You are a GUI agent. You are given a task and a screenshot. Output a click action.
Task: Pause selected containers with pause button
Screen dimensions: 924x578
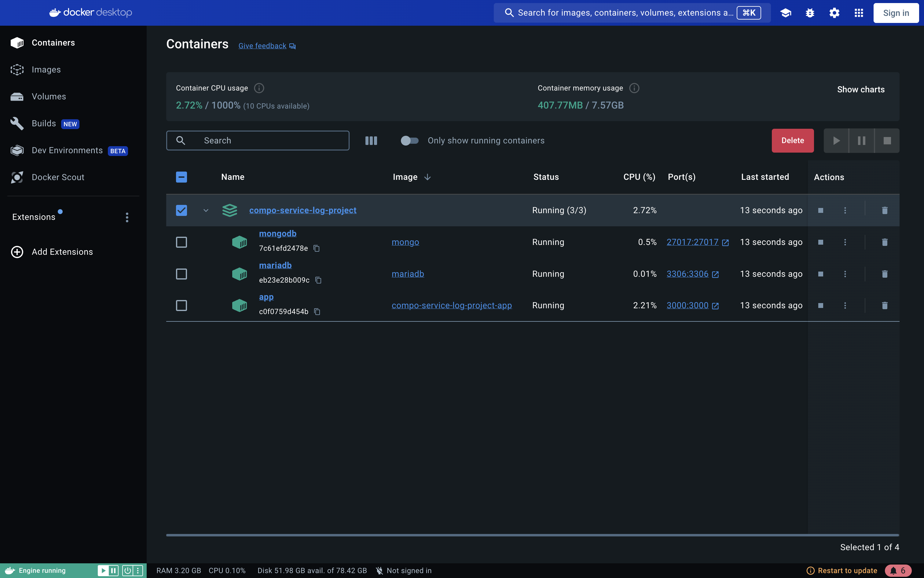[x=861, y=141]
